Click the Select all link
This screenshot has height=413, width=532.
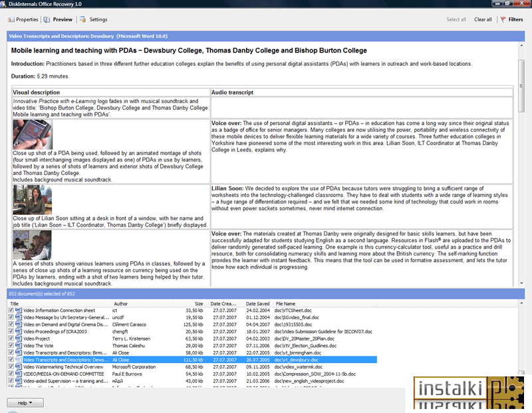pyautogui.click(x=456, y=19)
